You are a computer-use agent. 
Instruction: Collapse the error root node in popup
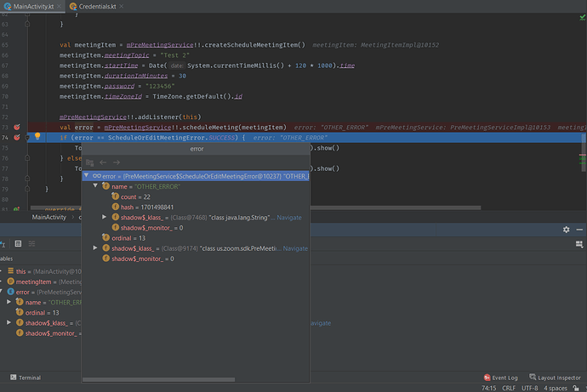(x=87, y=176)
